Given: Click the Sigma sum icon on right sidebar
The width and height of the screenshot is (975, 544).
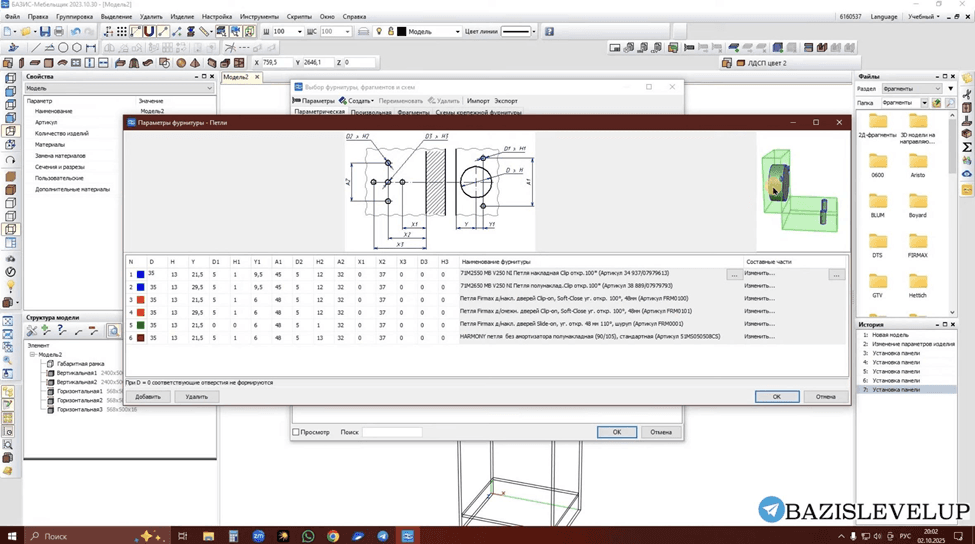Looking at the screenshot, I should coord(966,147).
